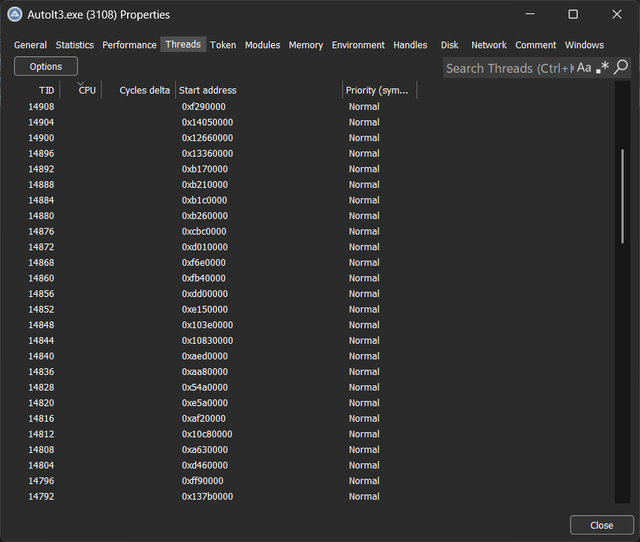Click start address 0xb260000

click(204, 215)
